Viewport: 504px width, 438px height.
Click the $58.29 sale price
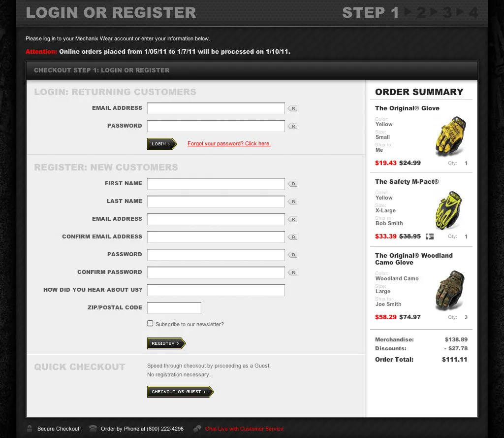(x=386, y=317)
